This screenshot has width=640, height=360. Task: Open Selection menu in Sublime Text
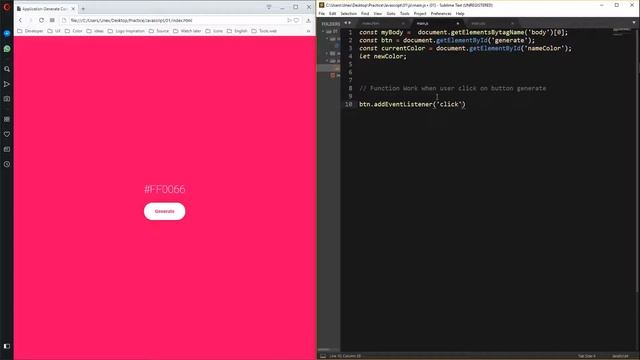(349, 13)
